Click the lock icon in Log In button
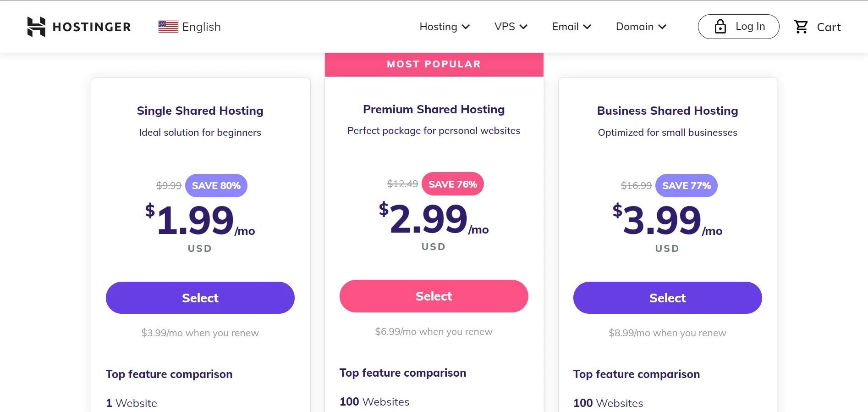 pyautogui.click(x=720, y=26)
